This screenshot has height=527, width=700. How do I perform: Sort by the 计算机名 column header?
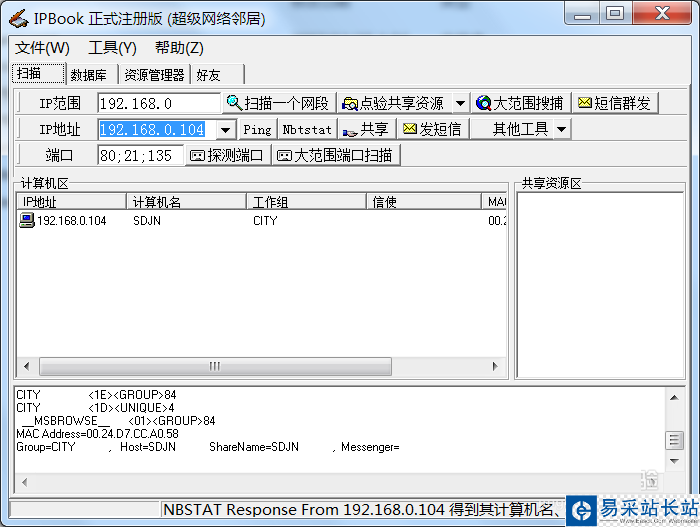(x=187, y=202)
